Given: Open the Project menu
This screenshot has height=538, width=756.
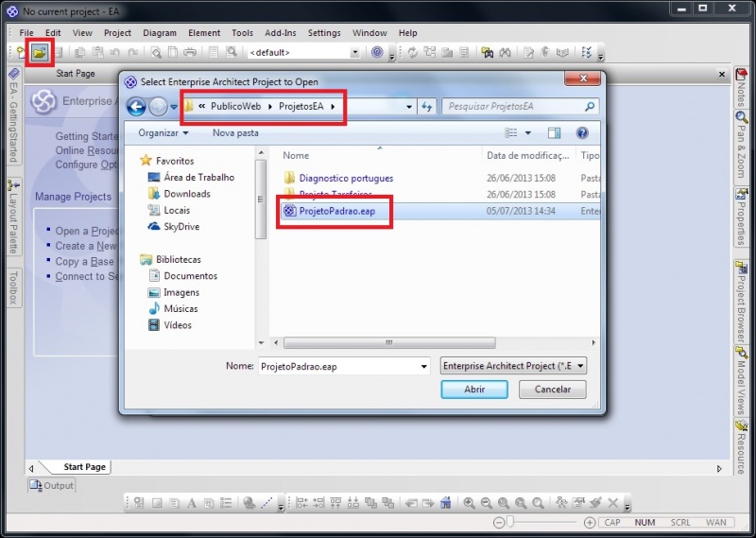Looking at the screenshot, I should 117,33.
